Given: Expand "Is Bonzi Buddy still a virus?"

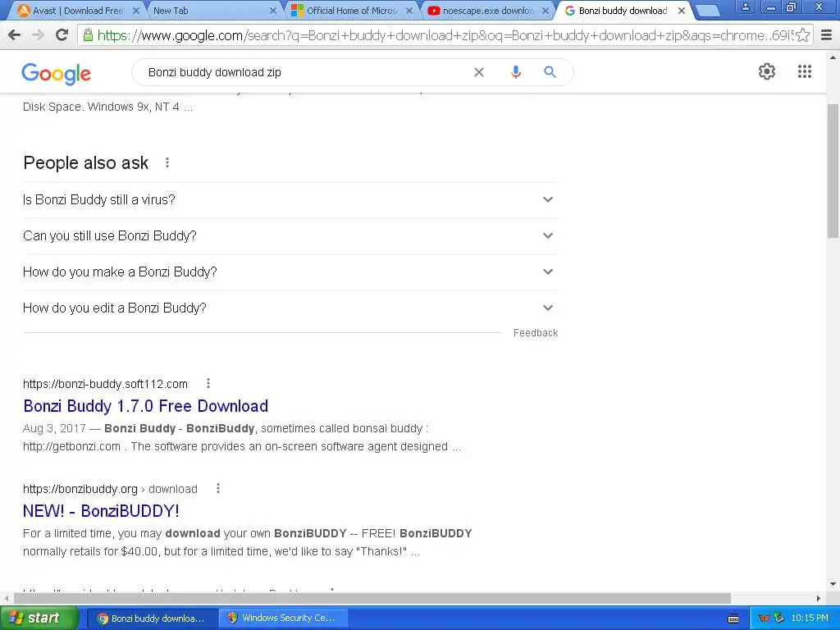Looking at the screenshot, I should click(290, 200).
